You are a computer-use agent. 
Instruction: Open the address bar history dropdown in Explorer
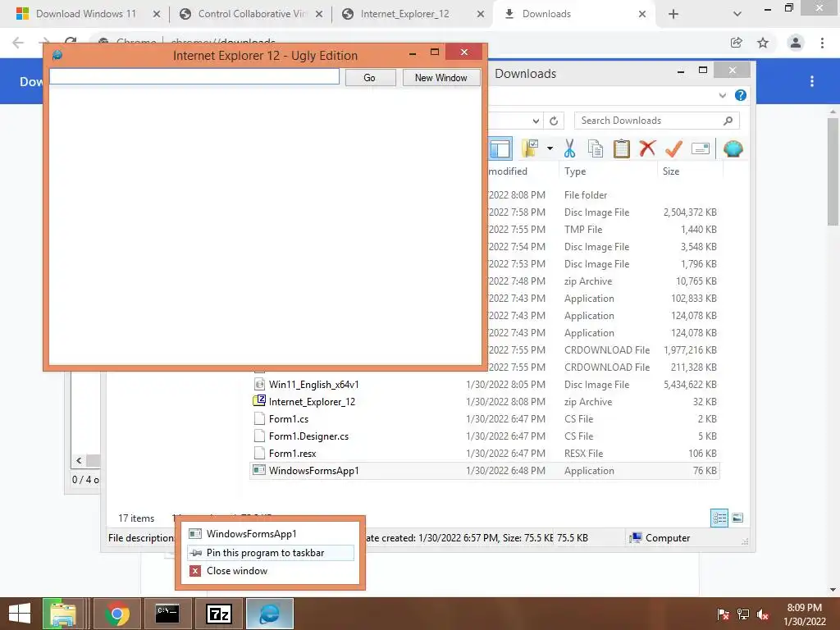point(536,121)
